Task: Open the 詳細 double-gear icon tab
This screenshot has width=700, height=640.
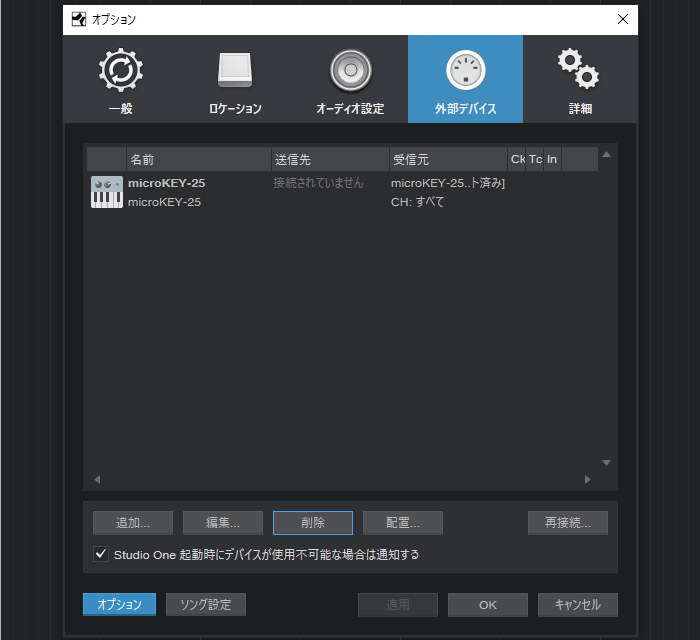Action: 579,68
